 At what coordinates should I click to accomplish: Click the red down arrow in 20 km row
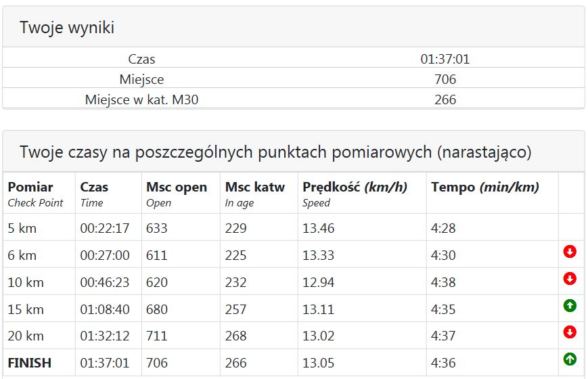click(x=570, y=332)
